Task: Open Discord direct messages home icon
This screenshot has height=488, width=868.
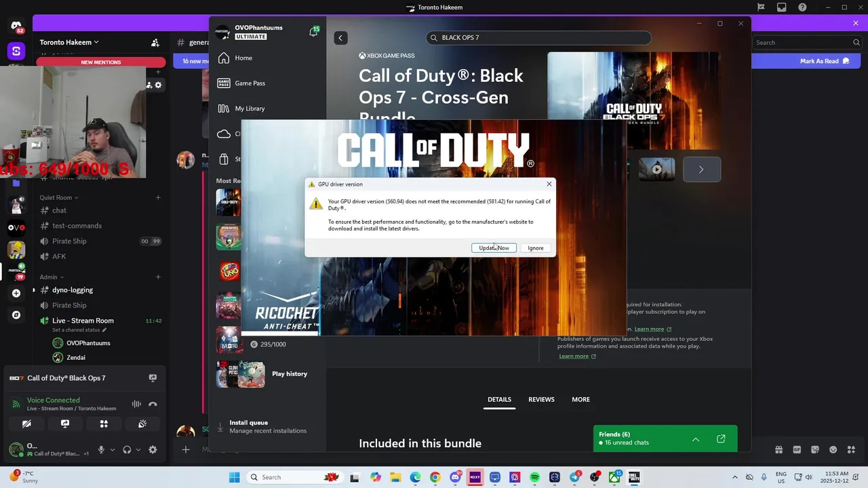Action: pyautogui.click(x=16, y=26)
